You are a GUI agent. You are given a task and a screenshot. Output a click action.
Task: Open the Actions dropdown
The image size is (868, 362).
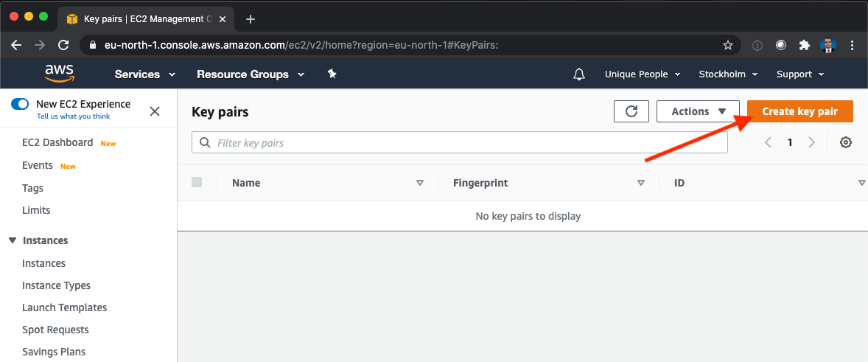click(x=698, y=111)
